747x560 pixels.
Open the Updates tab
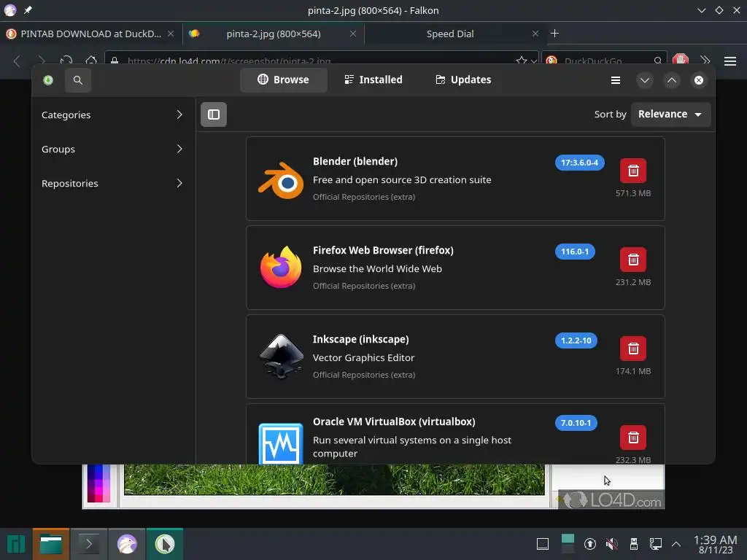tap(463, 79)
